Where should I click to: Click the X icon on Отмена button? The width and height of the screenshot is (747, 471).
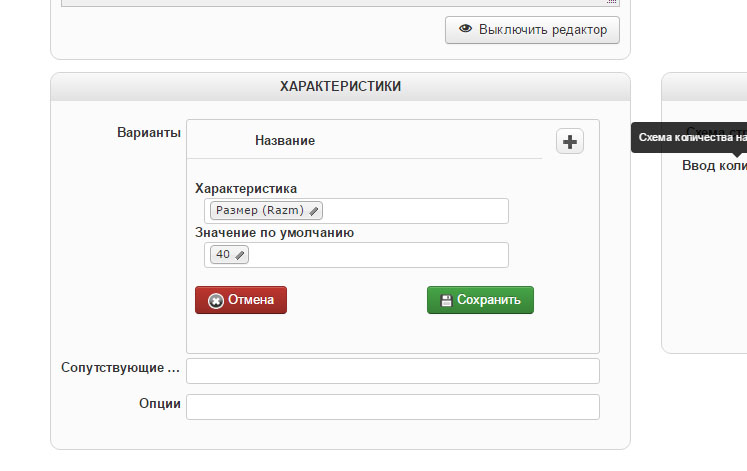[x=215, y=300]
